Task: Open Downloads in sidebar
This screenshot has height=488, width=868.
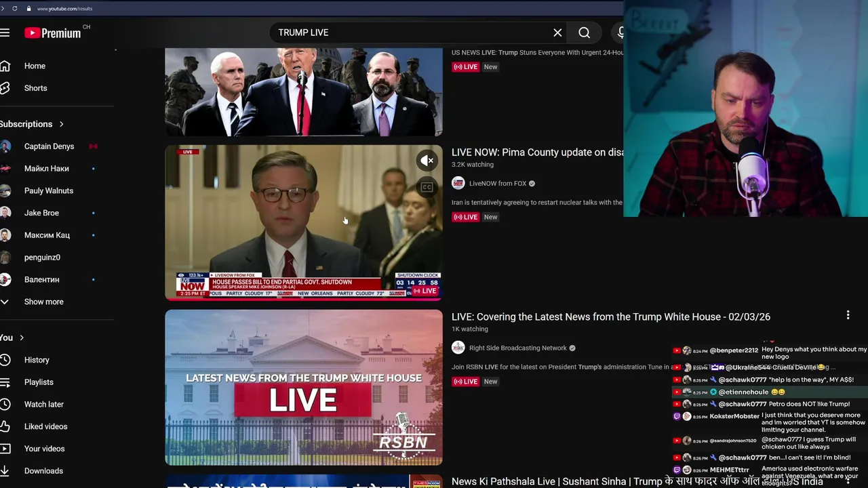Action: (x=43, y=471)
